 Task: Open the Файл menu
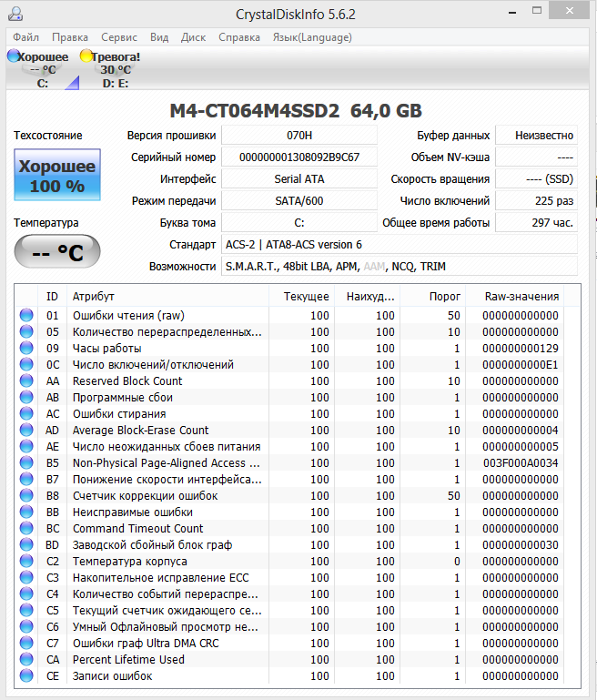click(25, 37)
